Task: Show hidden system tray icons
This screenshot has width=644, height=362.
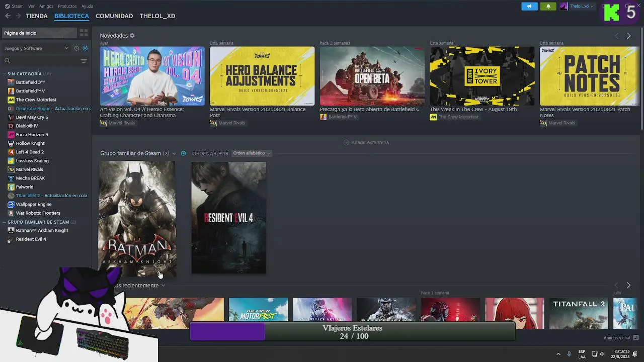Action: pyautogui.click(x=558, y=354)
